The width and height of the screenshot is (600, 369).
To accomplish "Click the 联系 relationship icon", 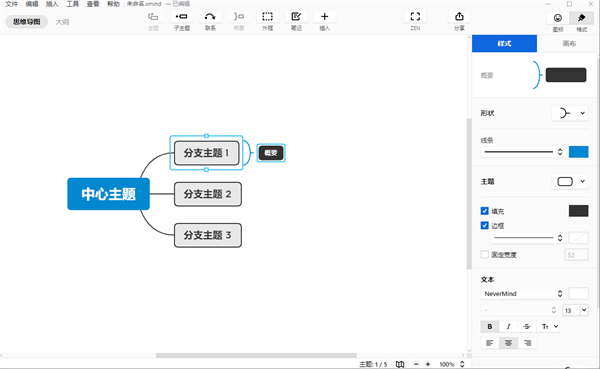I will 210,17.
